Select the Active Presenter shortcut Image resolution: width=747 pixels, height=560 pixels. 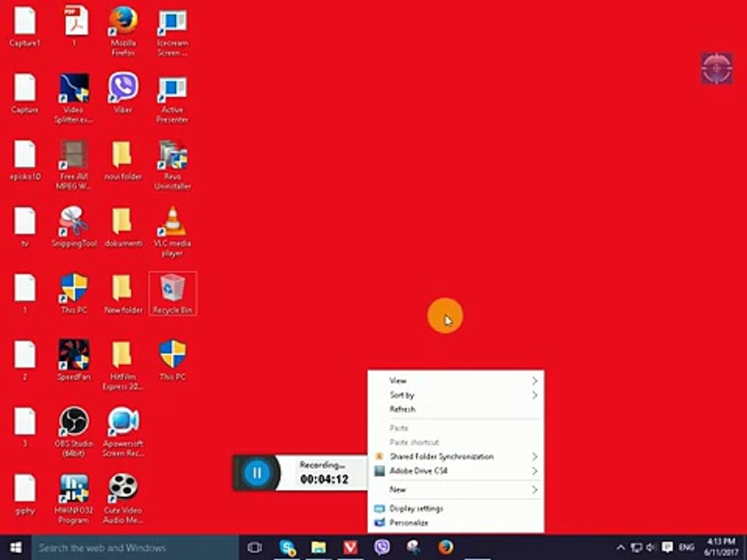pyautogui.click(x=172, y=98)
